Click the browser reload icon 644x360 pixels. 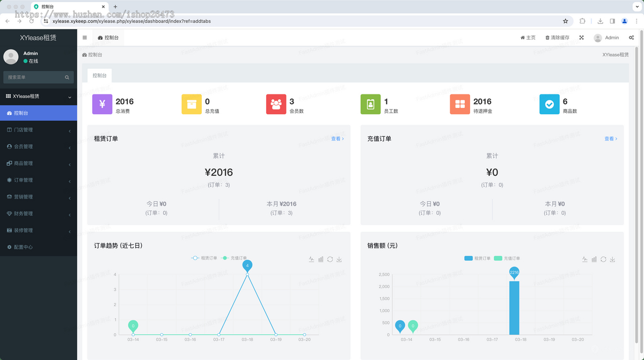[x=32, y=21]
